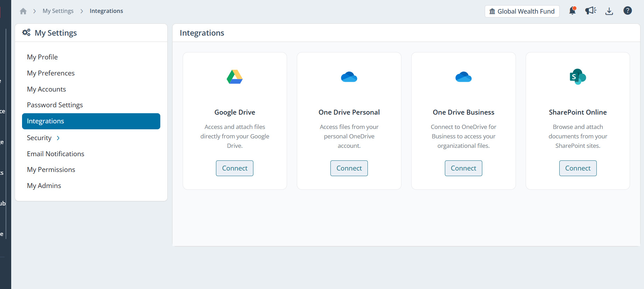Open the downloads tray icon
This screenshot has height=289, width=644.
(609, 11)
